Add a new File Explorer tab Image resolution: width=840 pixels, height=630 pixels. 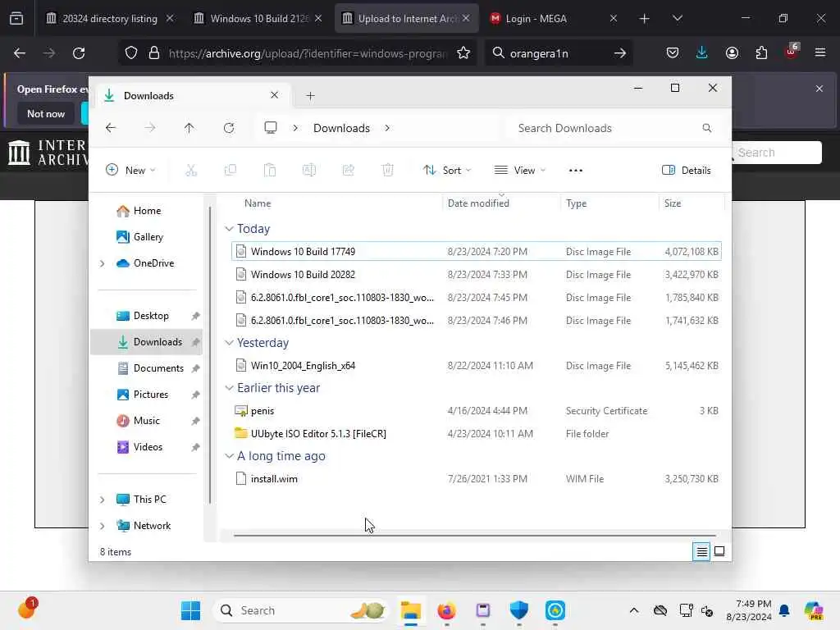click(x=310, y=96)
